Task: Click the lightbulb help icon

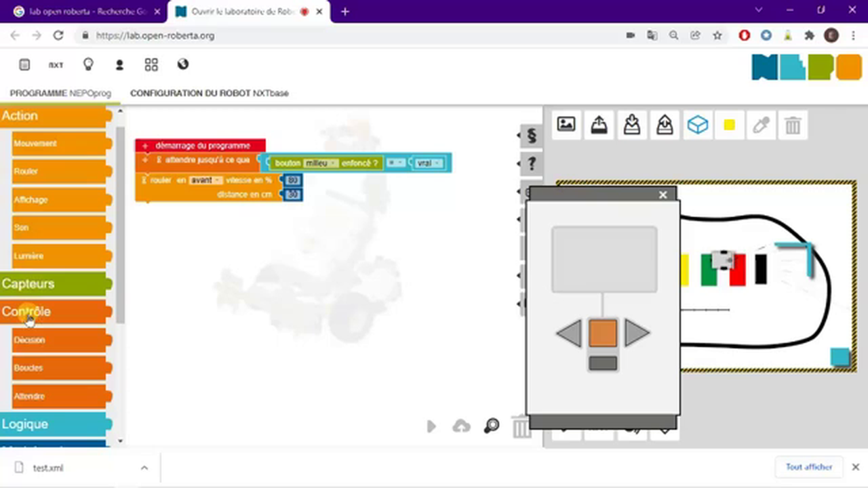Action: click(x=87, y=64)
